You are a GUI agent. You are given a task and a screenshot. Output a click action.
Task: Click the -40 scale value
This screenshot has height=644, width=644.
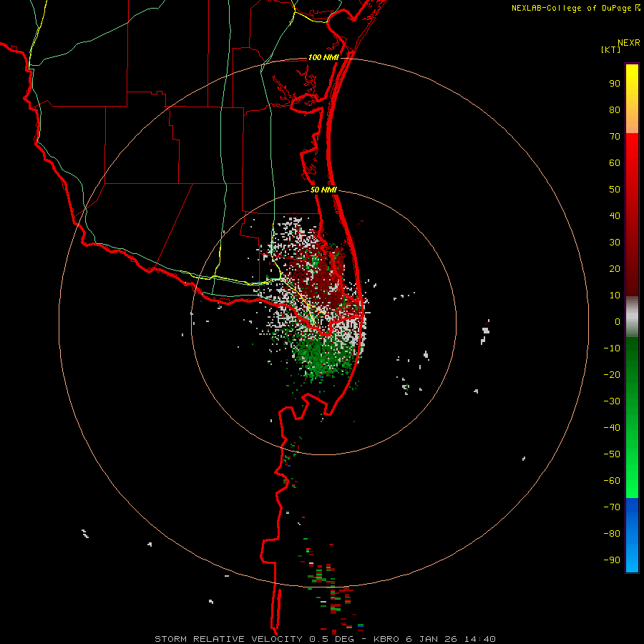click(612, 428)
